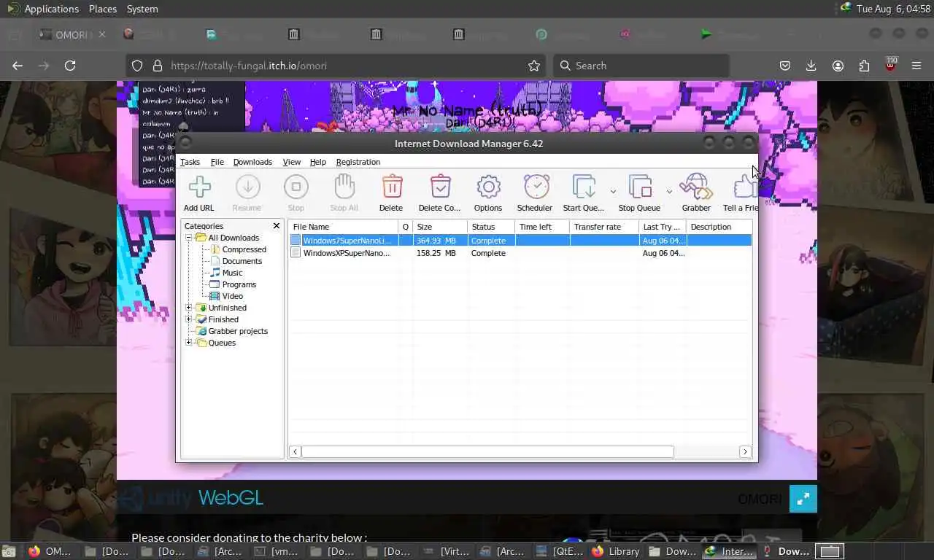Viewport: 934px width, 560px height.
Task: Select the Compressed category
Action: coord(244,249)
